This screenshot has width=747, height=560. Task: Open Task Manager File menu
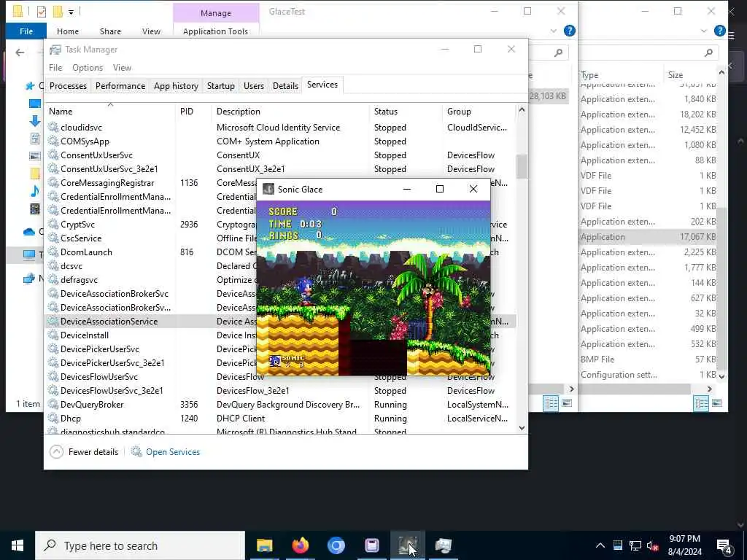(55, 68)
